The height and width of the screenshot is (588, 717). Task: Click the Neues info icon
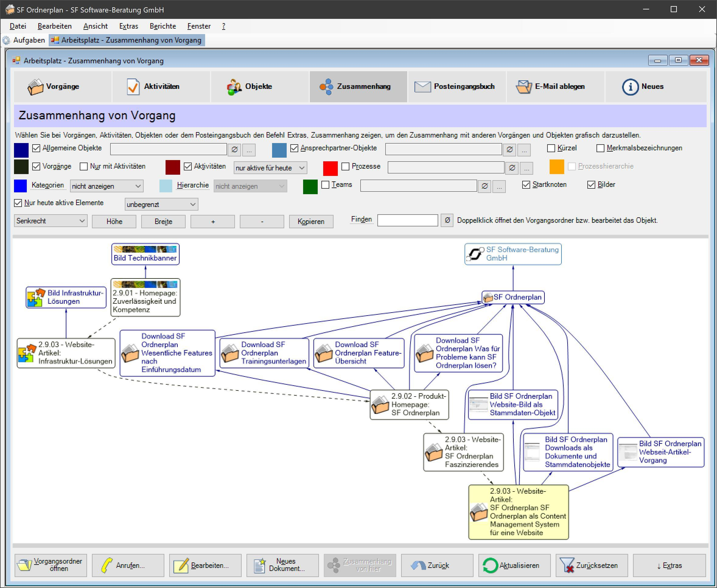[630, 87]
